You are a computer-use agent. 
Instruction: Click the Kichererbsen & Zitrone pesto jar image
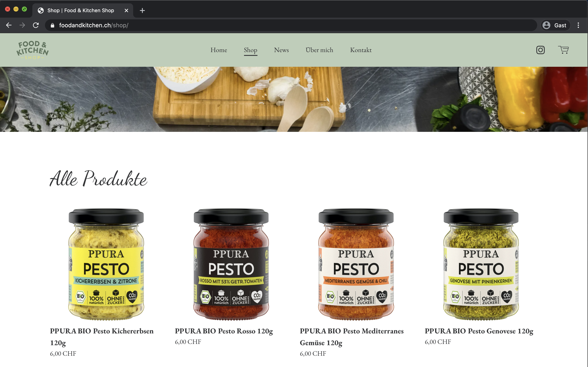point(106,264)
